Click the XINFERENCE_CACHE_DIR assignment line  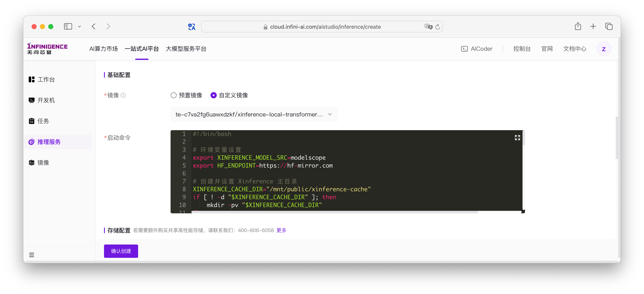[x=282, y=189]
